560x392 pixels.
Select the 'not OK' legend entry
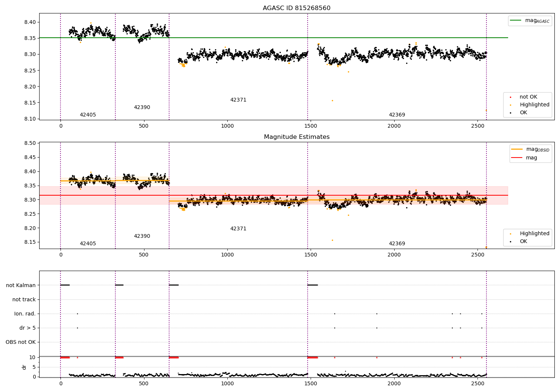[x=528, y=97]
